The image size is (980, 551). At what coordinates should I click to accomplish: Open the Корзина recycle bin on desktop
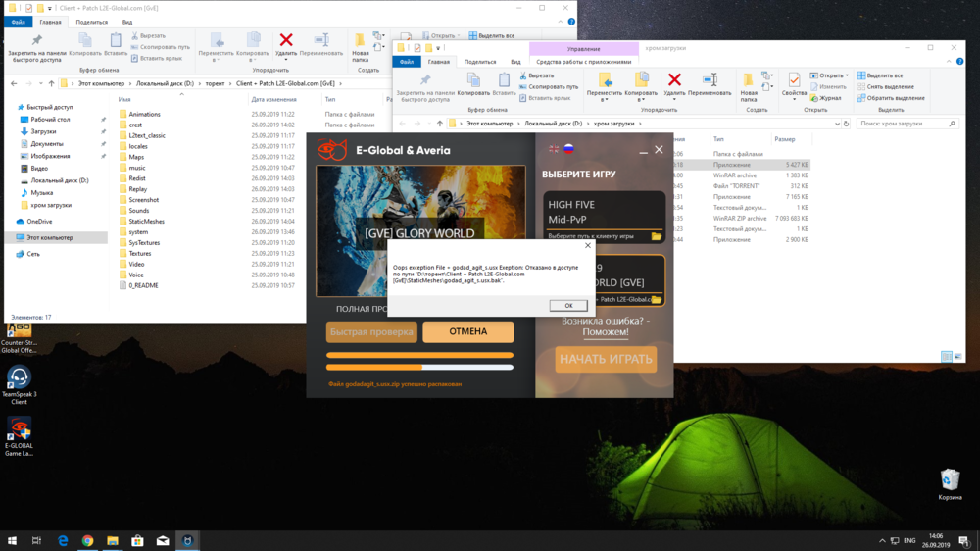pos(949,479)
